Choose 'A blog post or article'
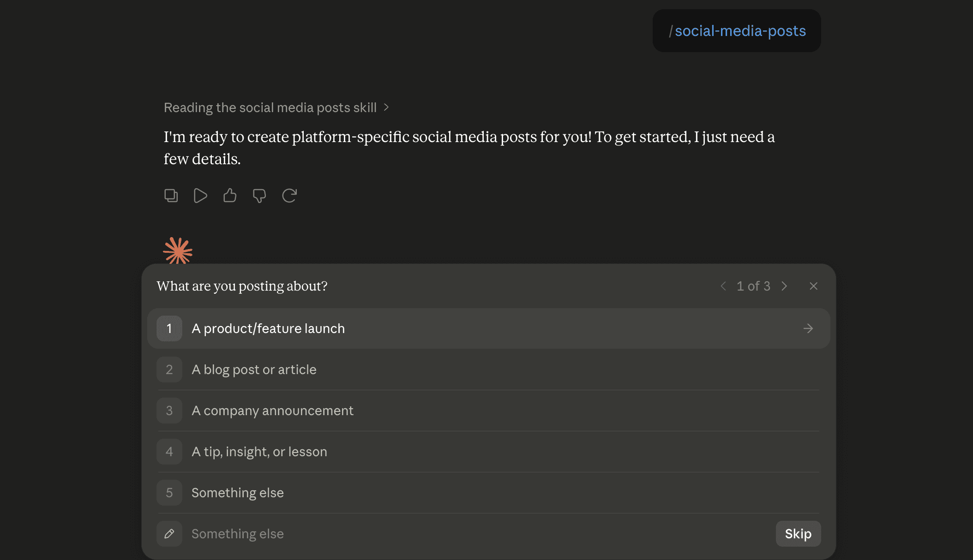This screenshot has height=560, width=973. pos(488,369)
